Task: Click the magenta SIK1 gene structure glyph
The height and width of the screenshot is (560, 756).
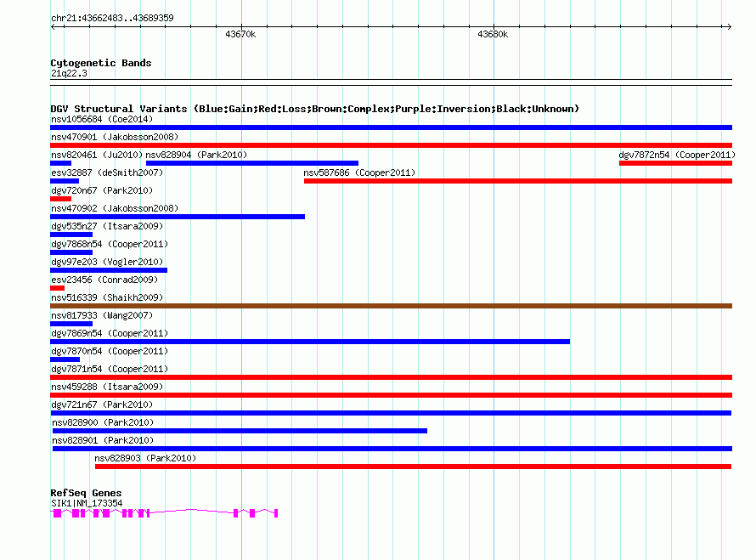Action: click(164, 513)
